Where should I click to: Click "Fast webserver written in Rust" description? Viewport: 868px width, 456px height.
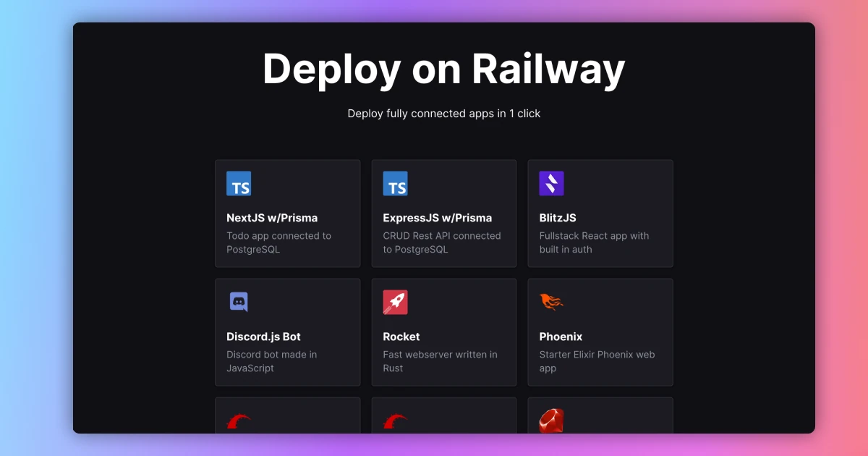point(441,361)
